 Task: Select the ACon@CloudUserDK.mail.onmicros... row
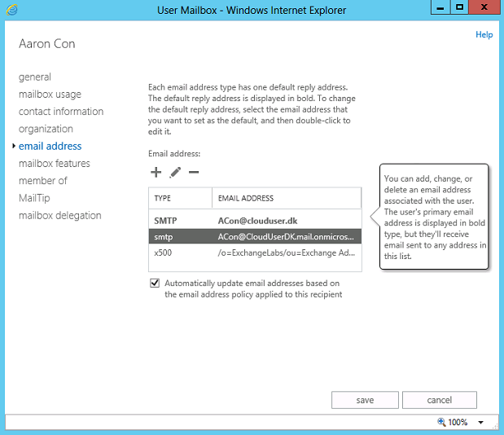[x=255, y=236]
